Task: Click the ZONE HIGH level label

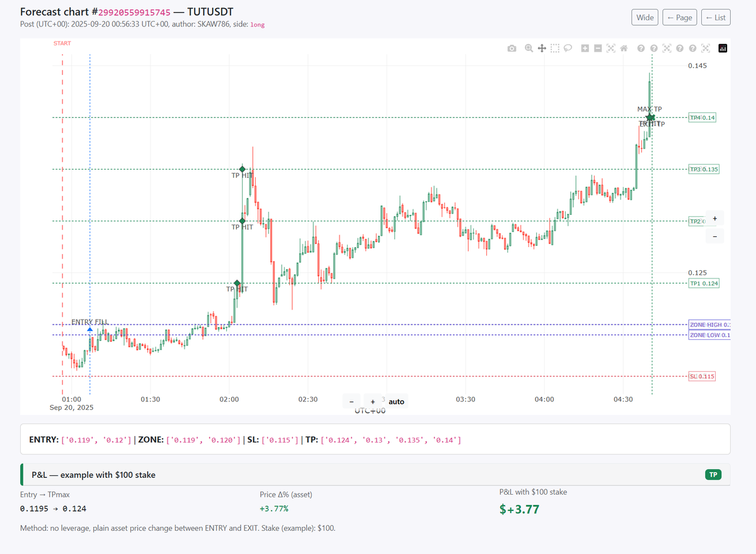Action: (x=709, y=325)
